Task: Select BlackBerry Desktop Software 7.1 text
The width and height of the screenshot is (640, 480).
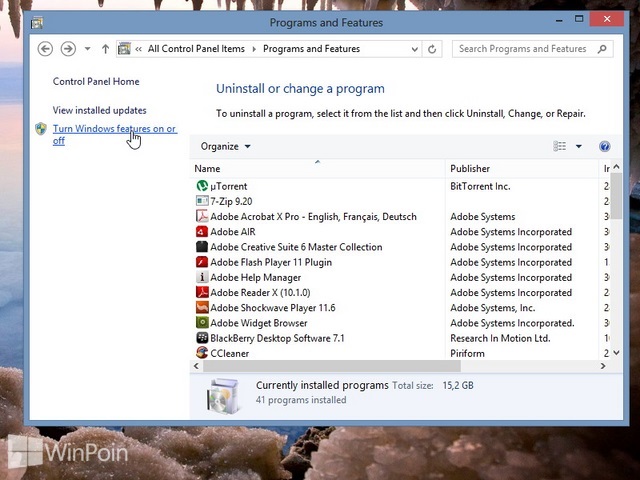Action: click(277, 338)
